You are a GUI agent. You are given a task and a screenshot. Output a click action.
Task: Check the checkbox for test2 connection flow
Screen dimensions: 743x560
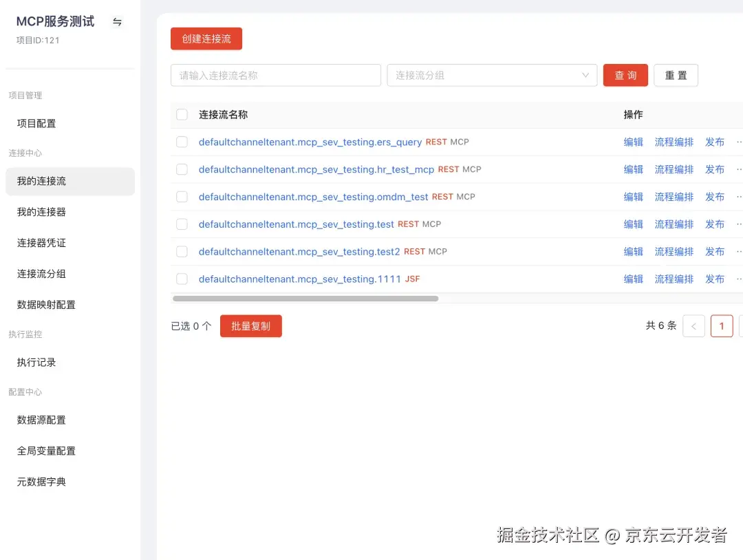182,251
